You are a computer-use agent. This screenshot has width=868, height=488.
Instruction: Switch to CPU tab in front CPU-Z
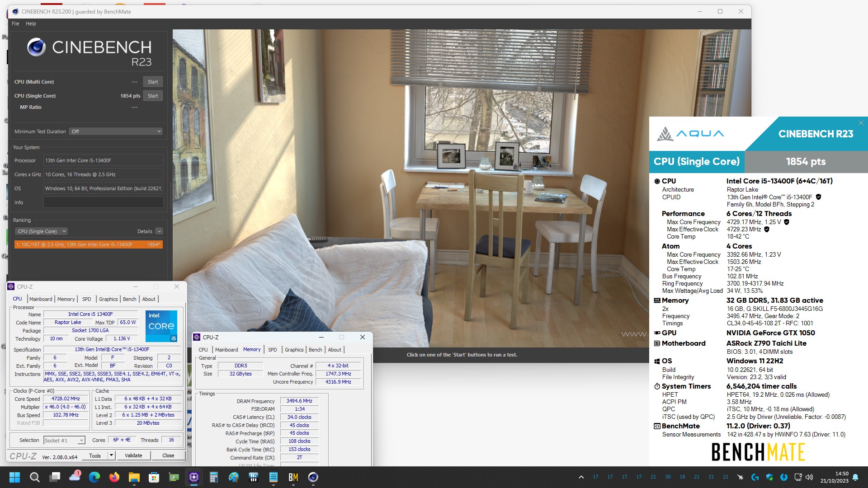tap(203, 350)
